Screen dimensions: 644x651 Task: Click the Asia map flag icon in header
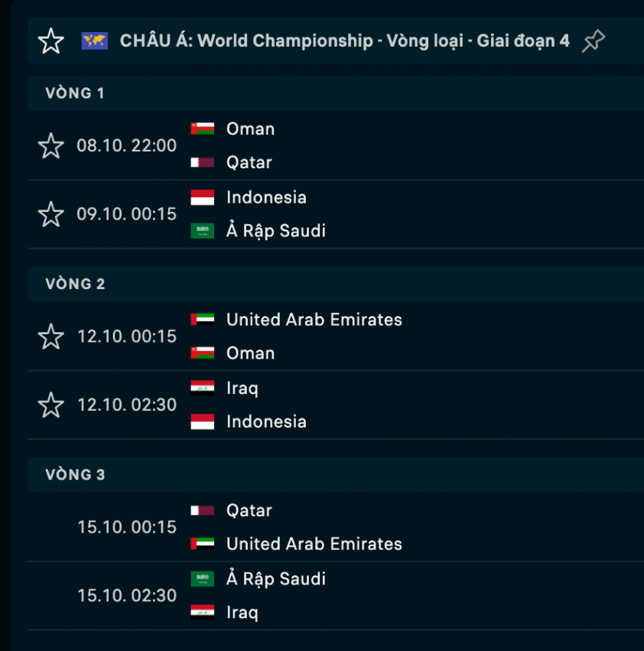coord(95,41)
